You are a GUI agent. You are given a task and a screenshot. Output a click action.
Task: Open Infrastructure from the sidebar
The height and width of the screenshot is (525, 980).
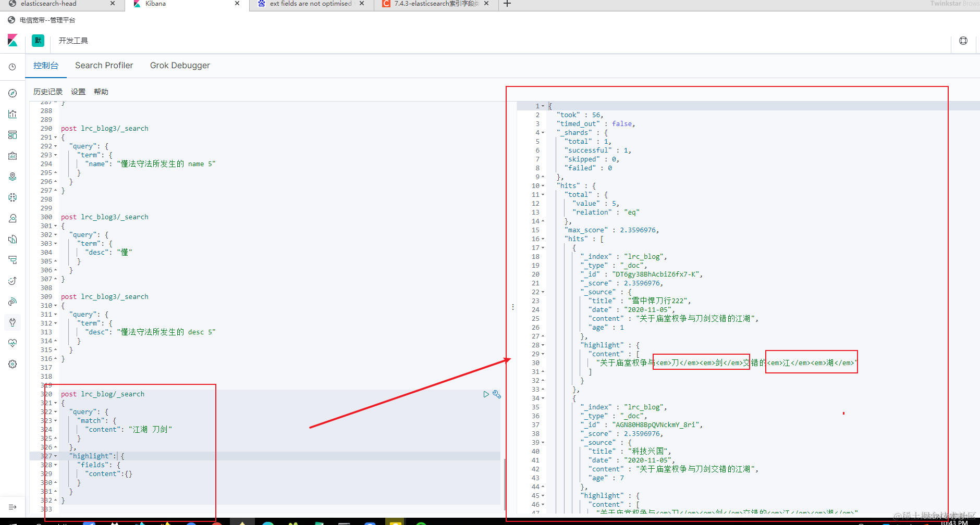click(x=13, y=218)
